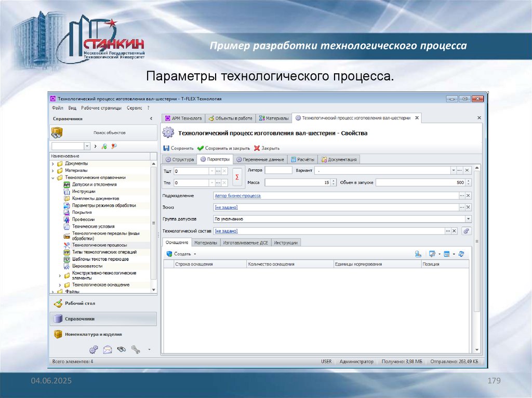Switch to Документация tab
The height and width of the screenshot is (398, 532).
click(339, 159)
